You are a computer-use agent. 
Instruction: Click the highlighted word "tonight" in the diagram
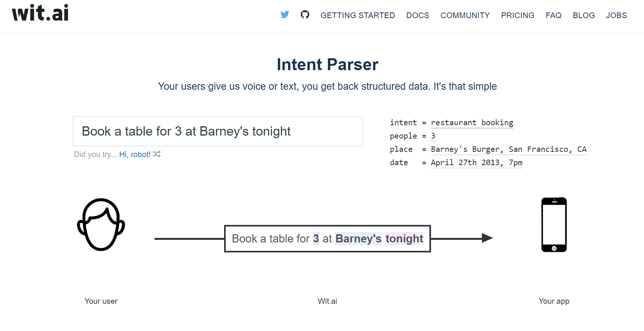(404, 239)
